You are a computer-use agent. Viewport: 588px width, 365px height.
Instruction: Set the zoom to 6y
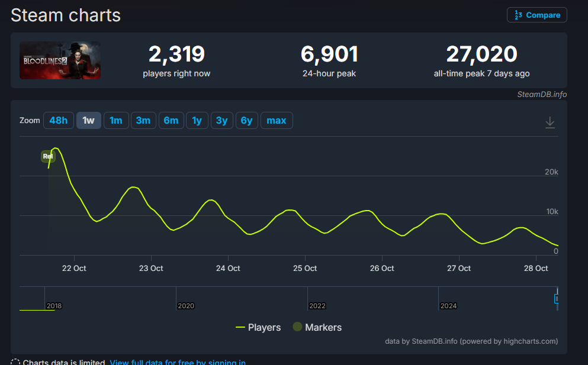click(246, 120)
